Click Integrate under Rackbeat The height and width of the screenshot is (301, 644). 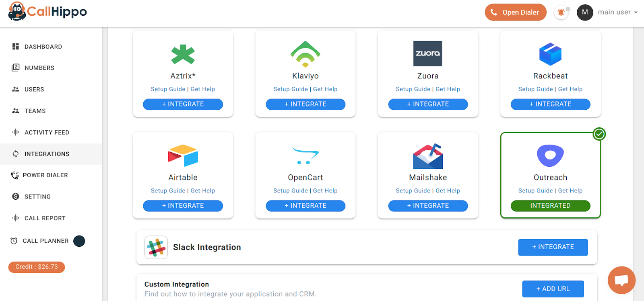pyautogui.click(x=550, y=104)
